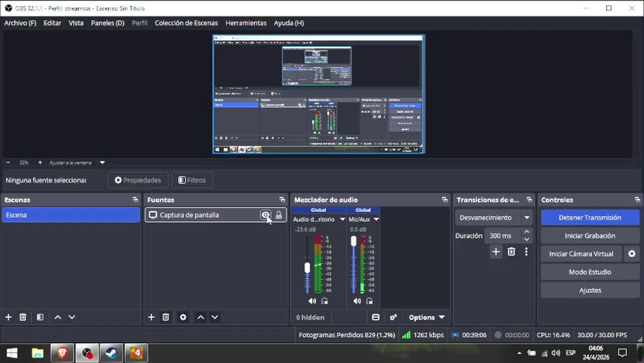Open preview scaling dropdown arrow

pos(102,163)
